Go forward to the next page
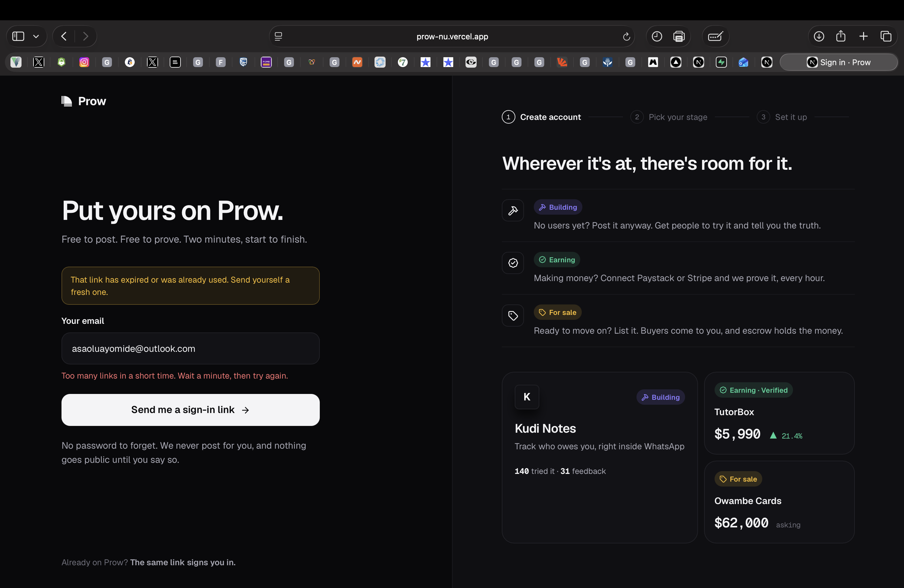This screenshot has width=904, height=588. pyautogui.click(x=85, y=37)
